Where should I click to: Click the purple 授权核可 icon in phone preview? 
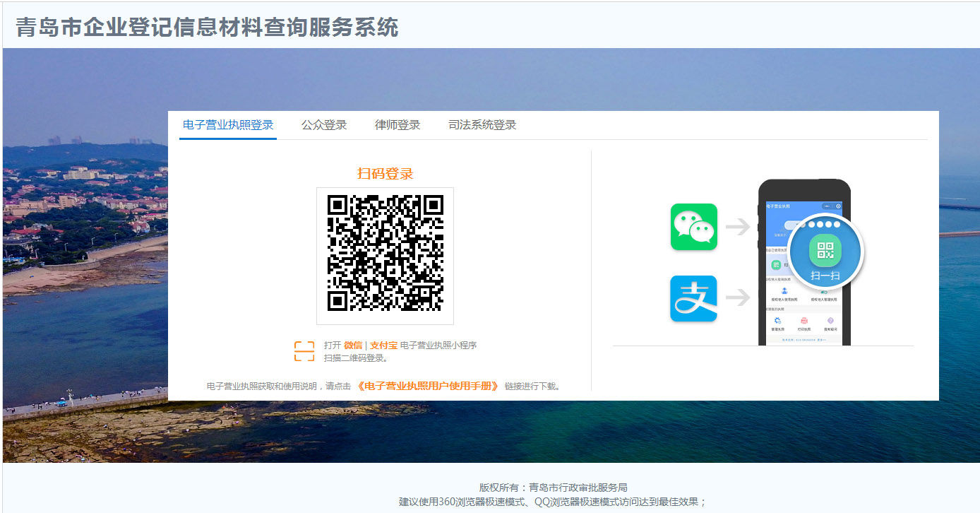point(830,320)
